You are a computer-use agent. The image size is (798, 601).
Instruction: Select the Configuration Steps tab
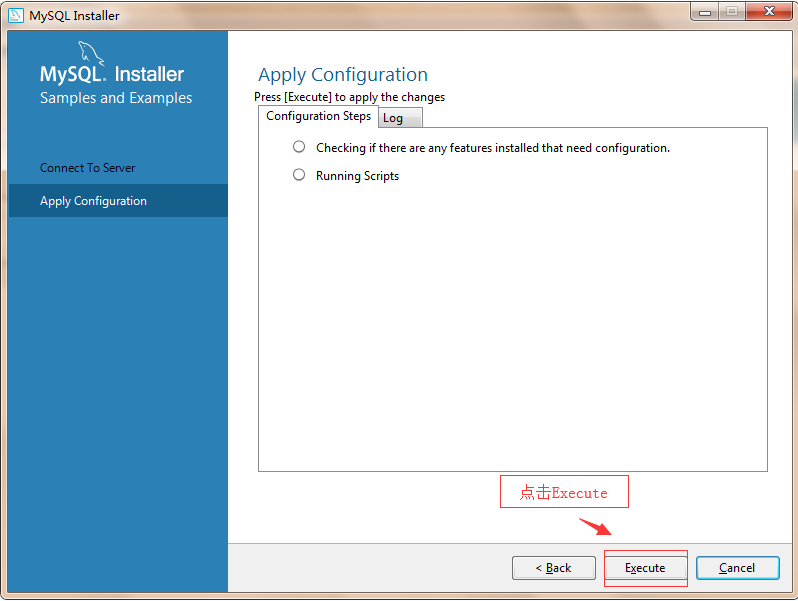point(319,116)
